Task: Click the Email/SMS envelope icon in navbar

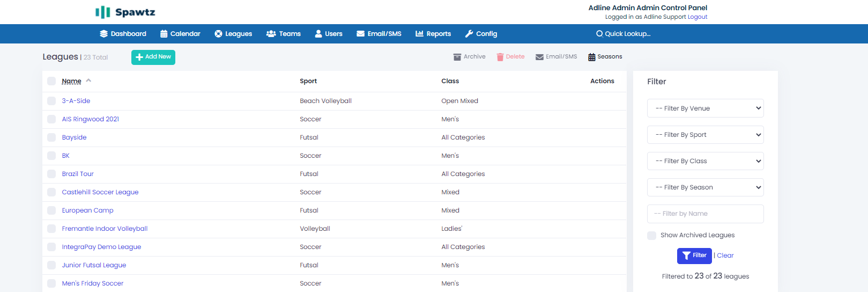Action: tap(361, 34)
